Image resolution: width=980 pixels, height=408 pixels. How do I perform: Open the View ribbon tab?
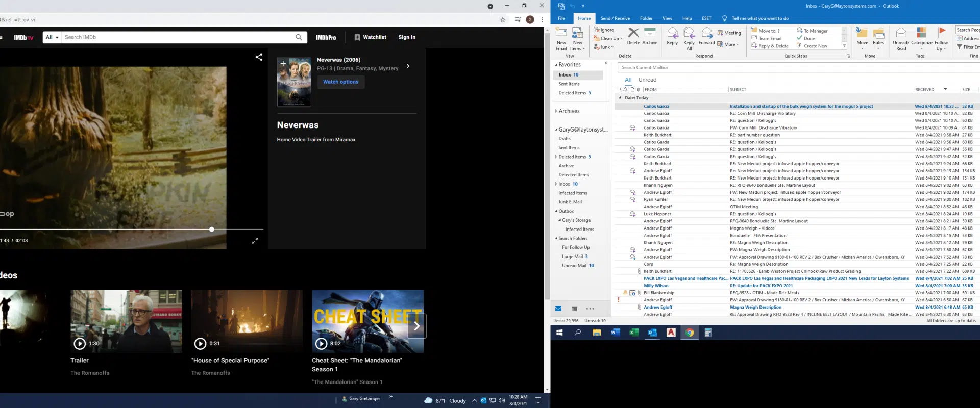click(x=667, y=18)
